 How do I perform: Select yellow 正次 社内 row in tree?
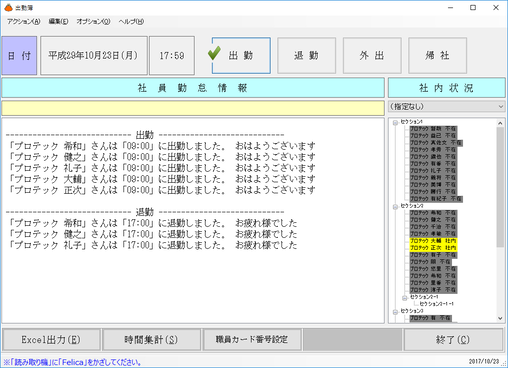tap(433, 248)
